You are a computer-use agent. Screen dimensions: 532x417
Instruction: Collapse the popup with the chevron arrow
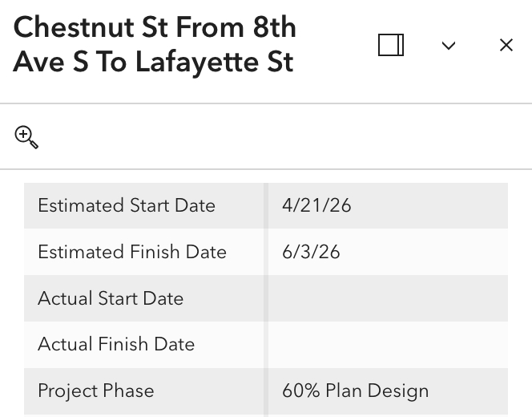pos(449,46)
